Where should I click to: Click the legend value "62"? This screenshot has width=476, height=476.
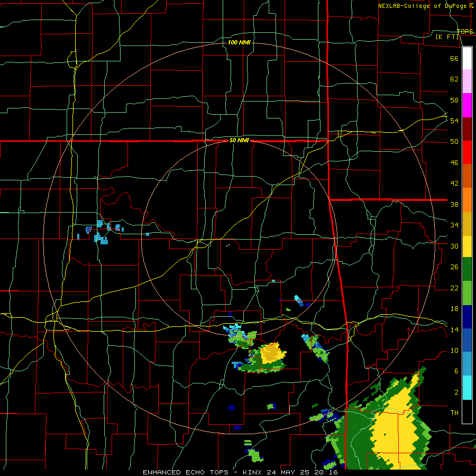pyautogui.click(x=454, y=79)
